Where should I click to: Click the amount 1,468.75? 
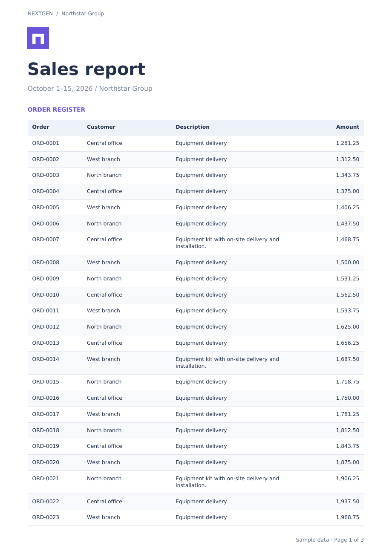[348, 239]
